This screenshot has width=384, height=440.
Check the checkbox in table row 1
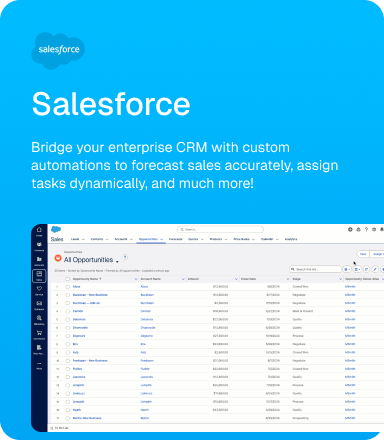point(67,287)
